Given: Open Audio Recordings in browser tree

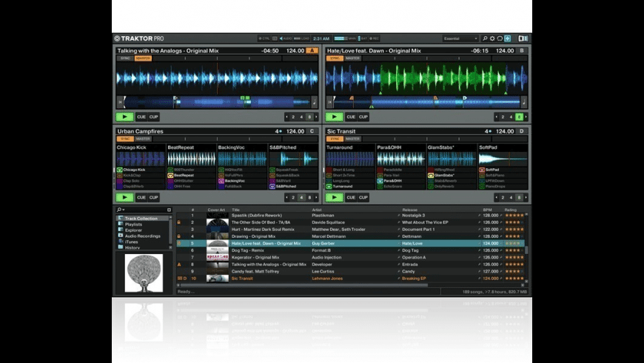Looking at the screenshot, I should tap(143, 236).
